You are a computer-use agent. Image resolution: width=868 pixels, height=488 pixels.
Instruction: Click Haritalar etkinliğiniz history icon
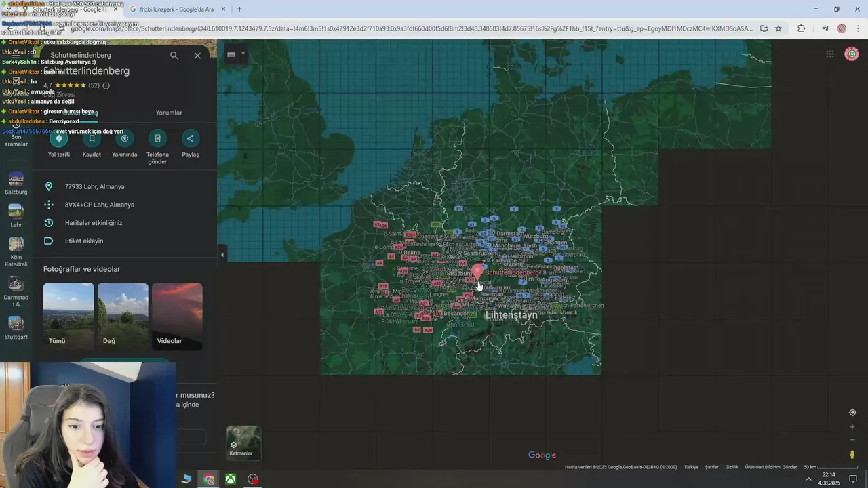tap(49, 222)
